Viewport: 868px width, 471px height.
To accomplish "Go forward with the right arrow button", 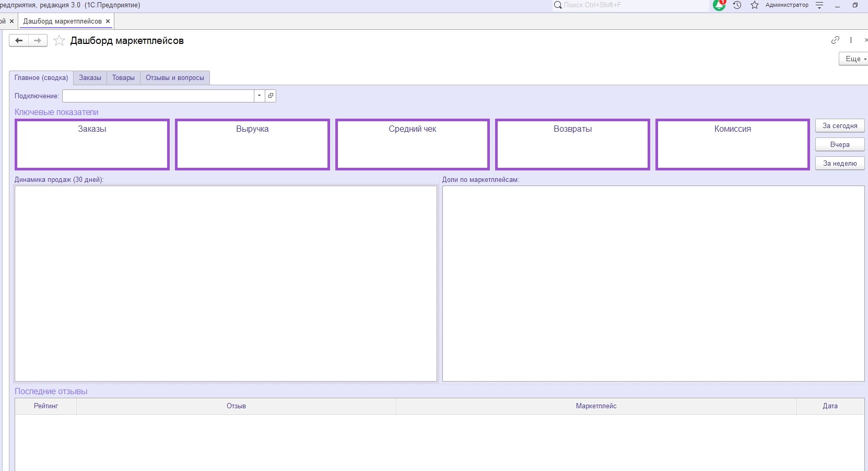I will (x=38, y=41).
